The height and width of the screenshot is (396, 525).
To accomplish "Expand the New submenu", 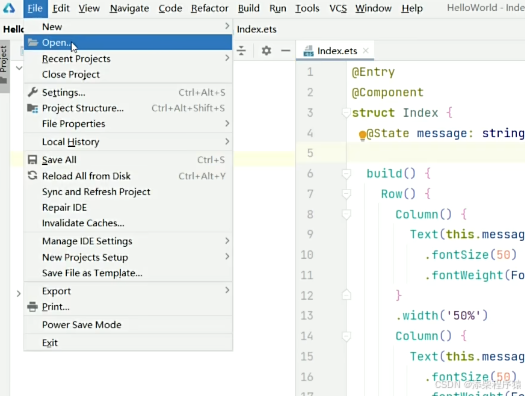I will pyautogui.click(x=128, y=26).
